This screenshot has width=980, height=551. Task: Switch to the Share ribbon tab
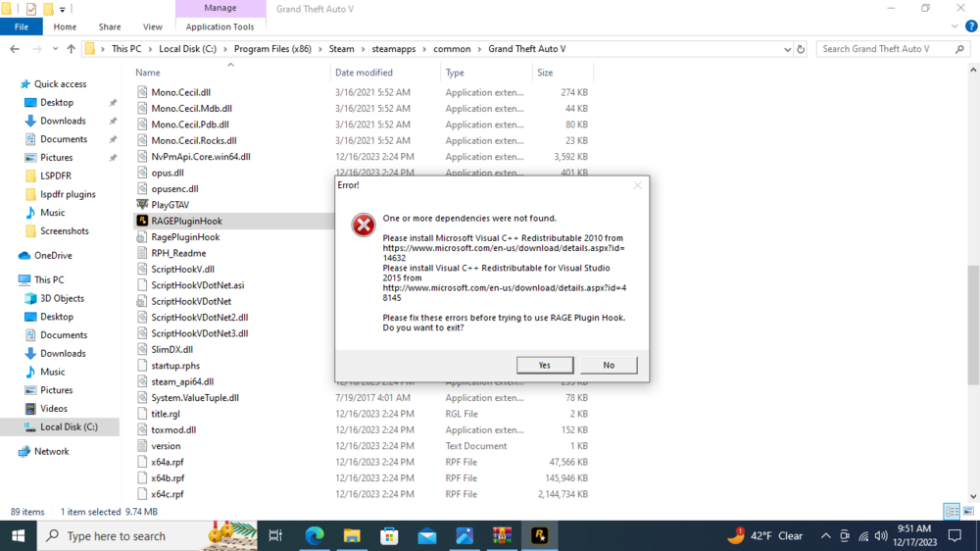pos(110,26)
